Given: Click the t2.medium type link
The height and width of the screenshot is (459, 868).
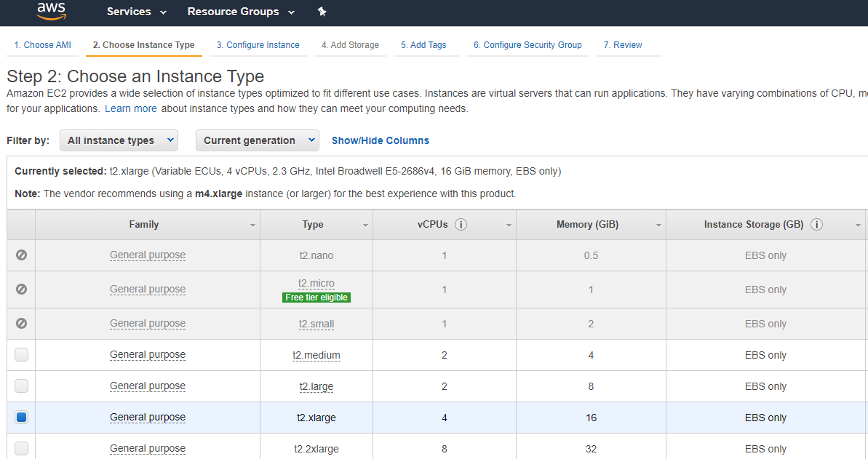Looking at the screenshot, I should tap(316, 356).
